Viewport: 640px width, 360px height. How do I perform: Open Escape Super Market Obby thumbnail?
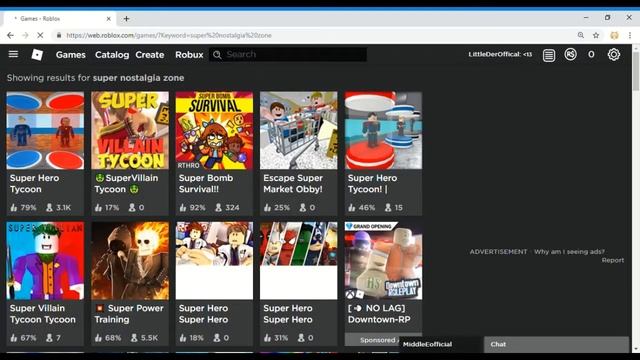coord(299,130)
